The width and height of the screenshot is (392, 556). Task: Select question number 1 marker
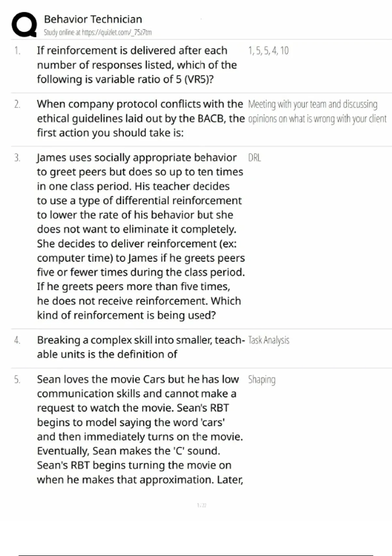coord(17,51)
